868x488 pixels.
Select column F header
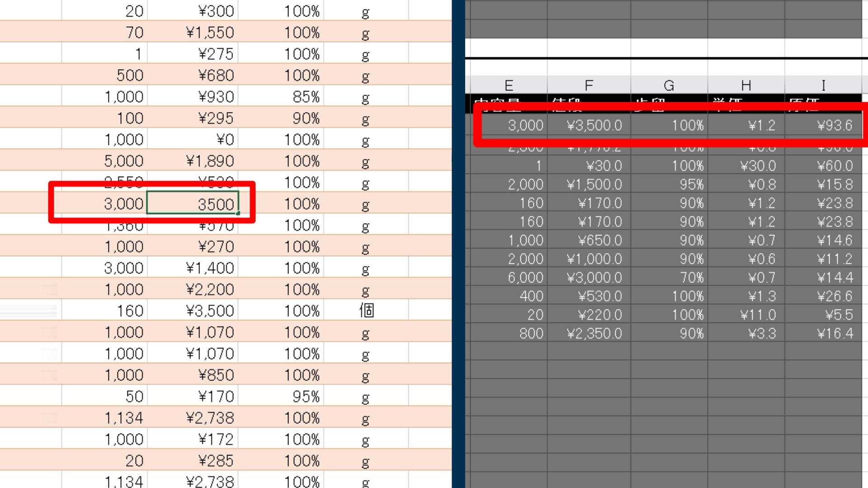click(588, 85)
